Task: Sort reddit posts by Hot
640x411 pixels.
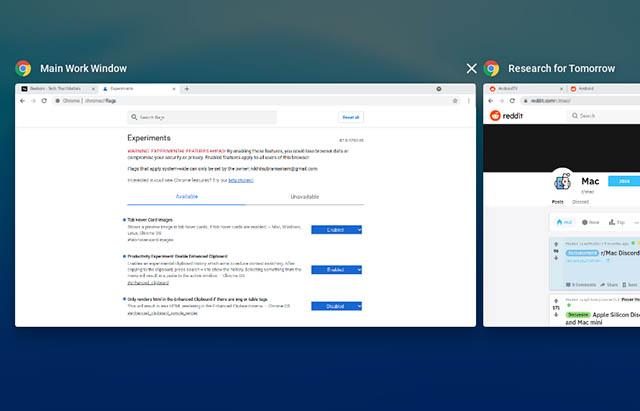Action: [564, 222]
